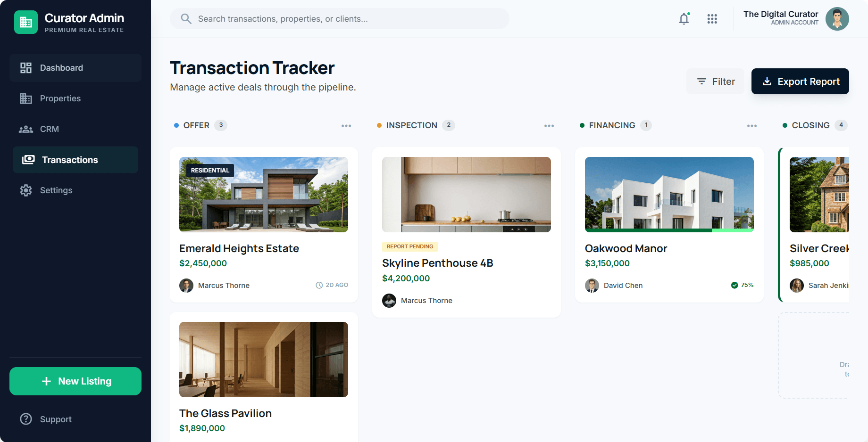Open the FINANCING column options menu
868x442 pixels.
click(752, 125)
